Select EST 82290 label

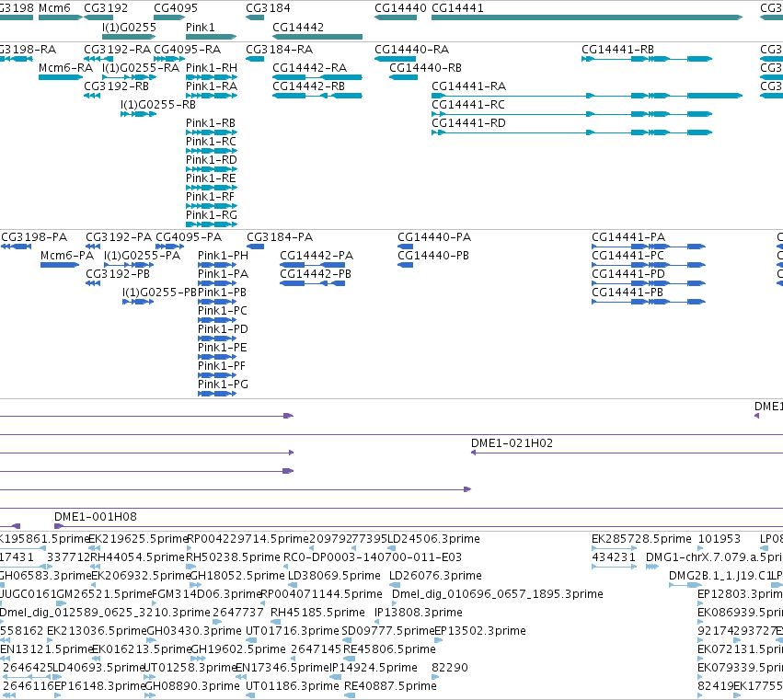[450, 668]
